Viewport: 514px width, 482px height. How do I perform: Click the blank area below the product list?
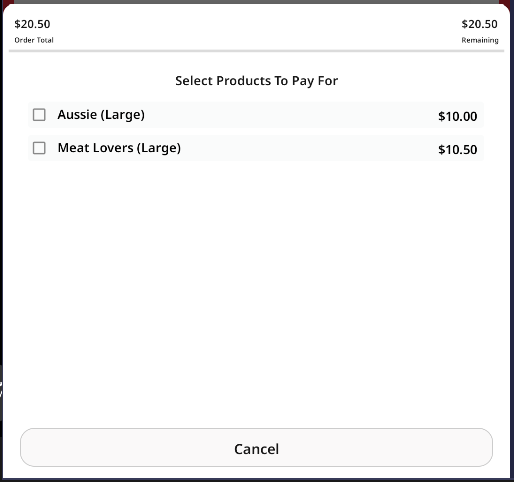(x=256, y=293)
